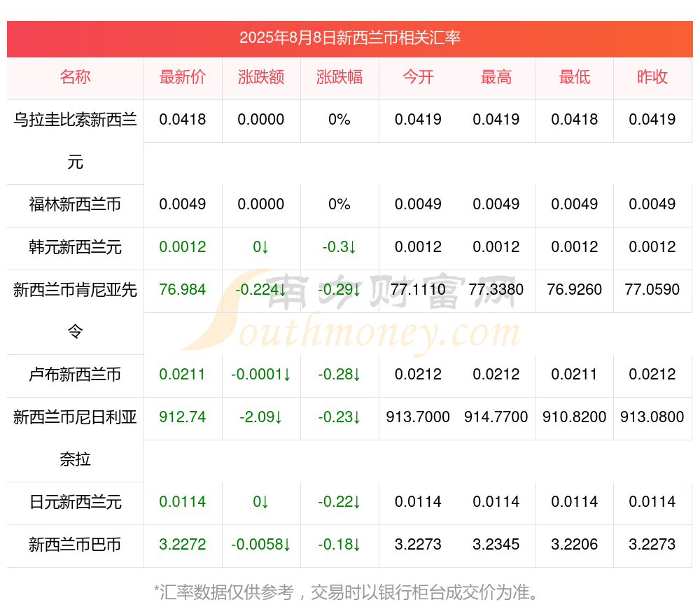Click the green latest price 0.0211
This screenshot has height=614, width=700.
tap(182, 374)
